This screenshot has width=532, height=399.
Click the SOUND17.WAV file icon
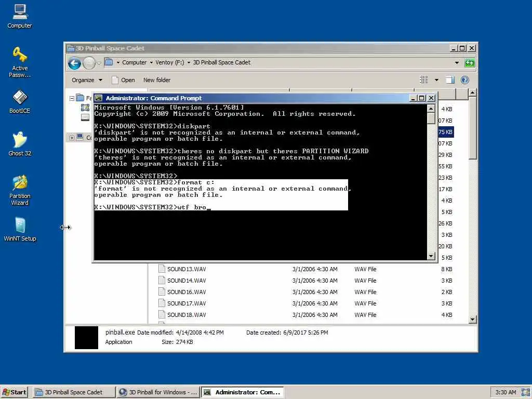pos(162,303)
